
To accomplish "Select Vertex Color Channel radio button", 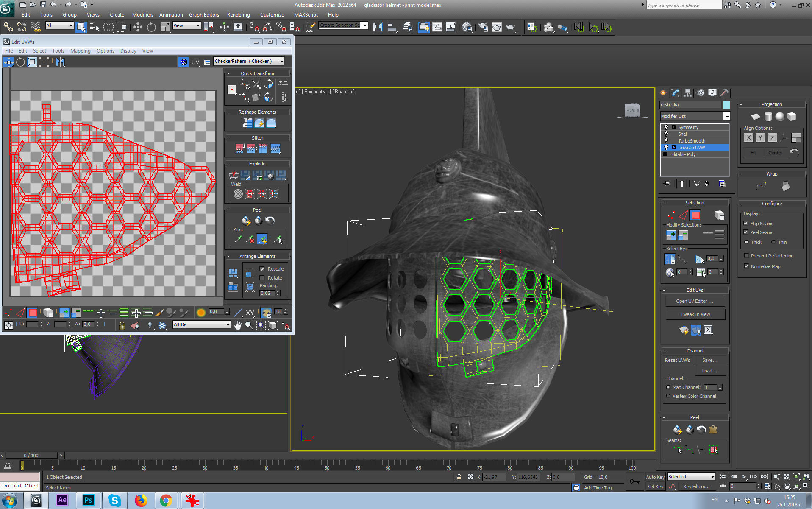I will pos(668,396).
